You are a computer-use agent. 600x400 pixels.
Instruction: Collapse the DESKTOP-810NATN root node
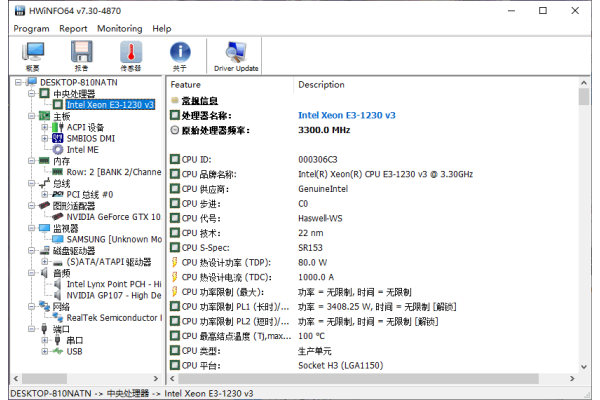click(x=18, y=82)
